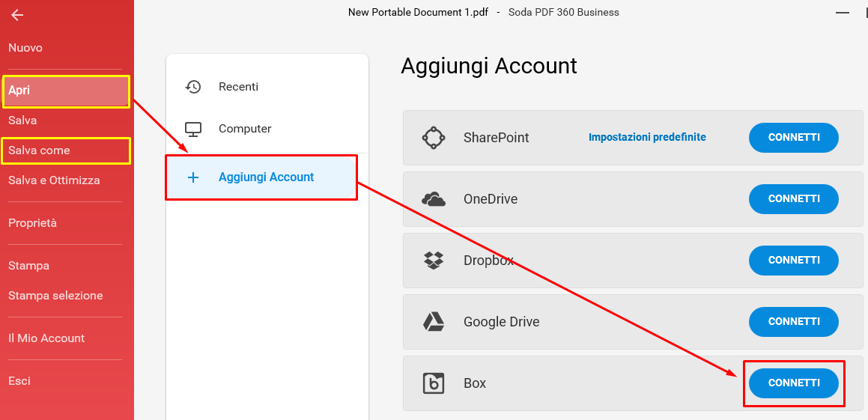Open SharePoint Impostazioni predefinite link

647,137
